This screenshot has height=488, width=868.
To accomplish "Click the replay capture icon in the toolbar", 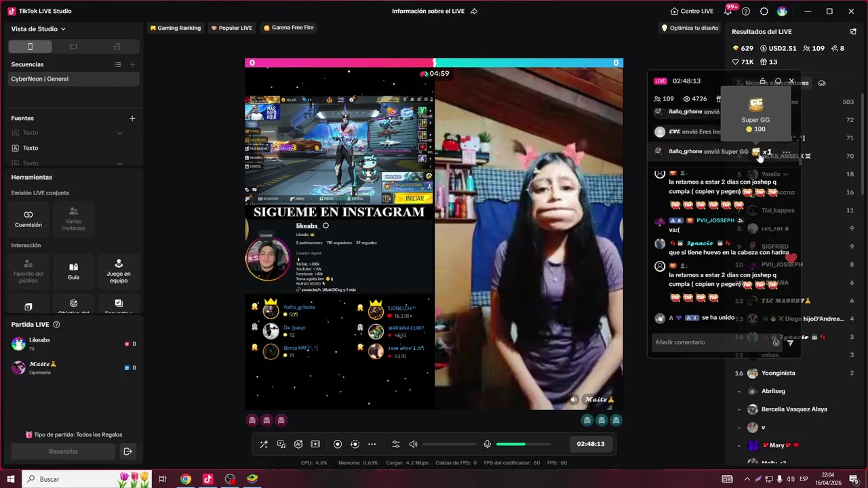I will pyautogui.click(x=355, y=444).
